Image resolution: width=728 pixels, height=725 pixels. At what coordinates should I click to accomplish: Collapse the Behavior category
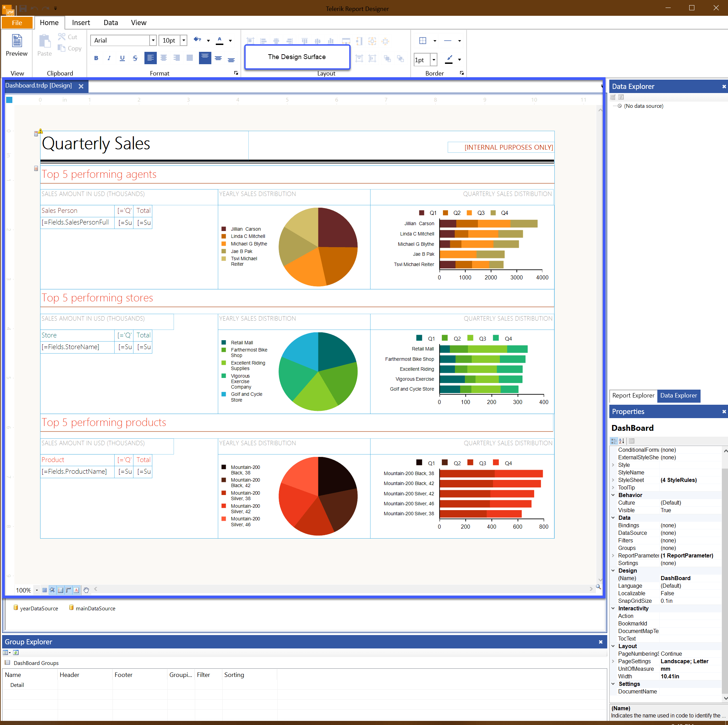tap(613, 495)
